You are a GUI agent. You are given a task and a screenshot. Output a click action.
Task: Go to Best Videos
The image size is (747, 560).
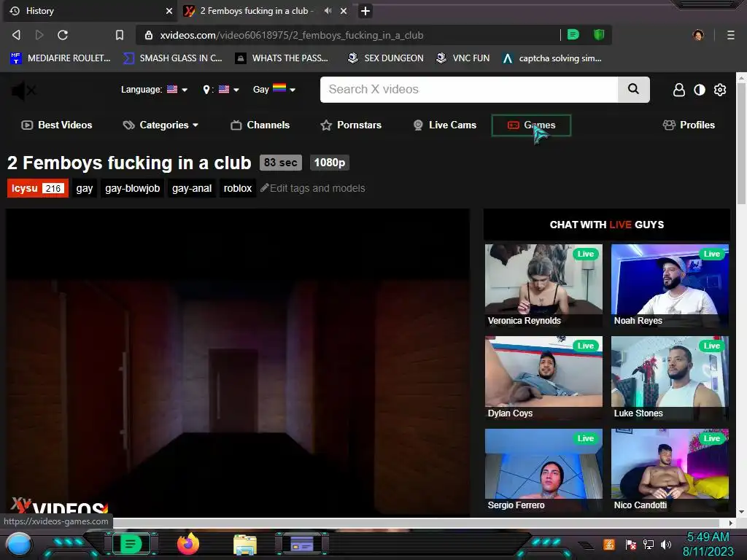(57, 125)
